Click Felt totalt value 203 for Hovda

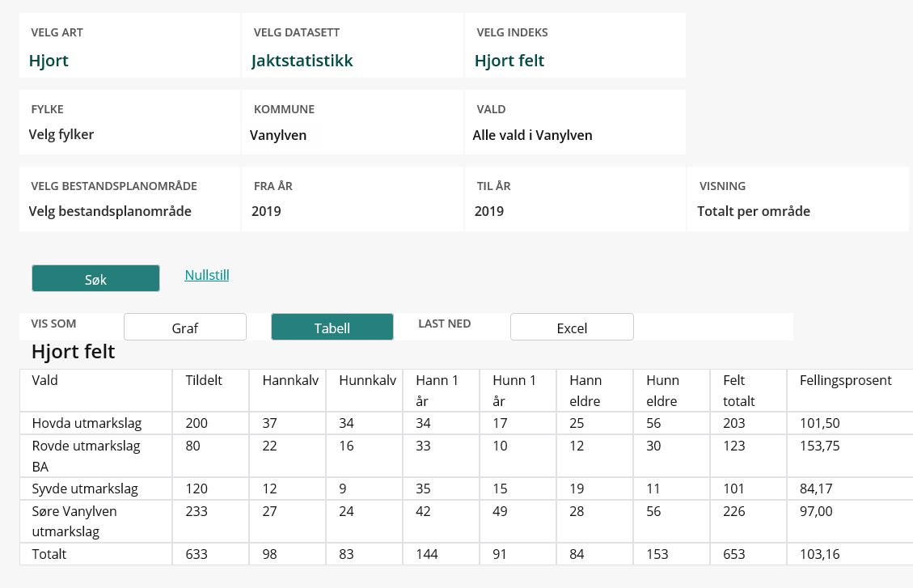point(734,423)
